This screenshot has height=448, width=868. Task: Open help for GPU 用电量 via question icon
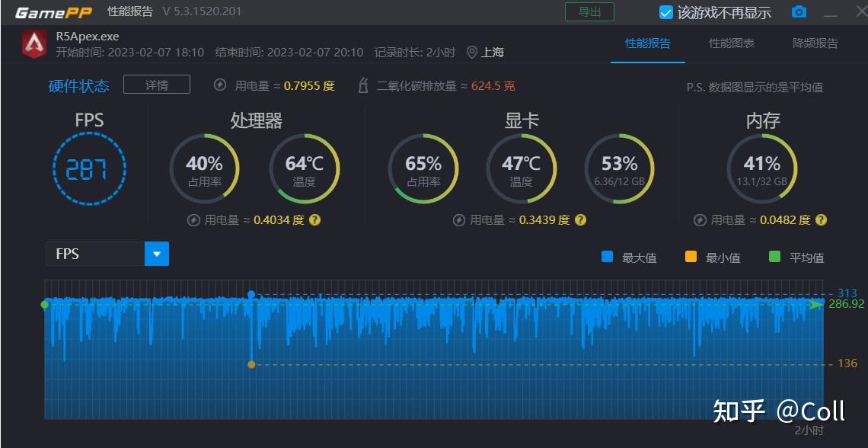[x=579, y=219]
